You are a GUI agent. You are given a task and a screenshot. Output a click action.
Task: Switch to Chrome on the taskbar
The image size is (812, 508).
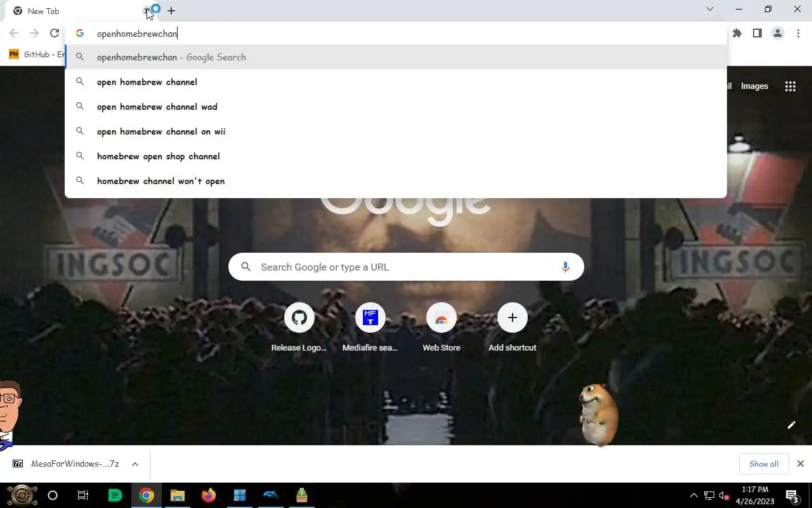coord(147,495)
